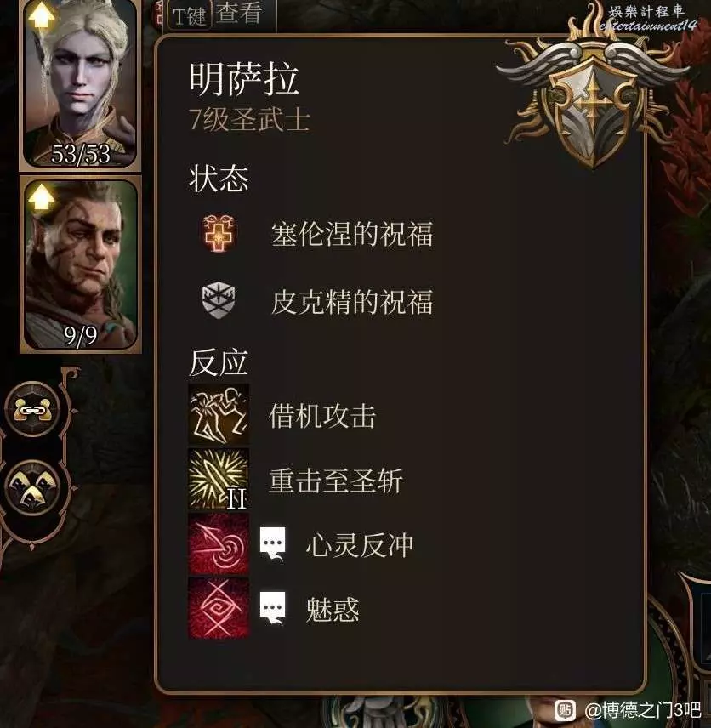Click the 明萨拉 character name

pyautogui.click(x=244, y=79)
